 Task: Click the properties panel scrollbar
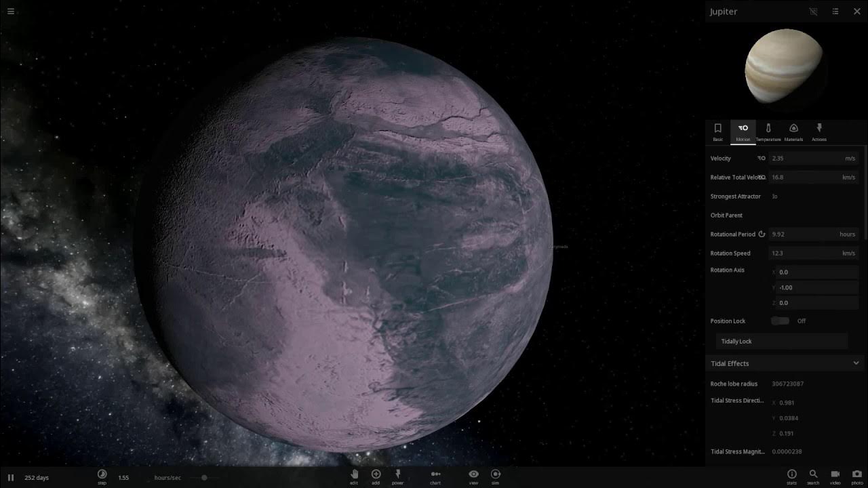(x=866, y=193)
